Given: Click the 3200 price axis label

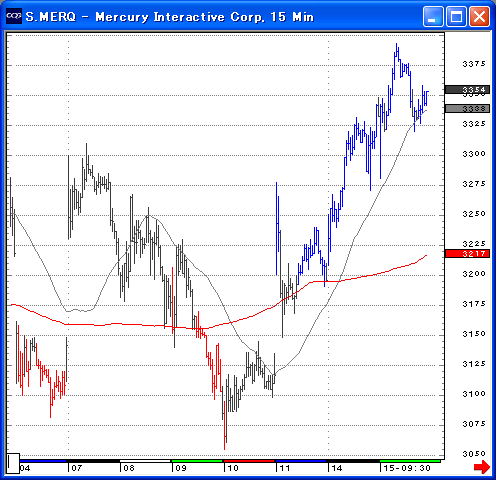Looking at the screenshot, I should coord(474,274).
